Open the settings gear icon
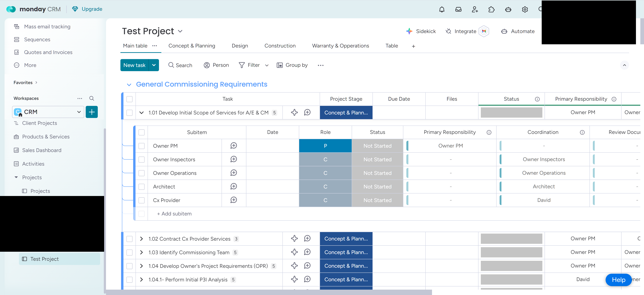This screenshot has height=295, width=644. (525, 10)
